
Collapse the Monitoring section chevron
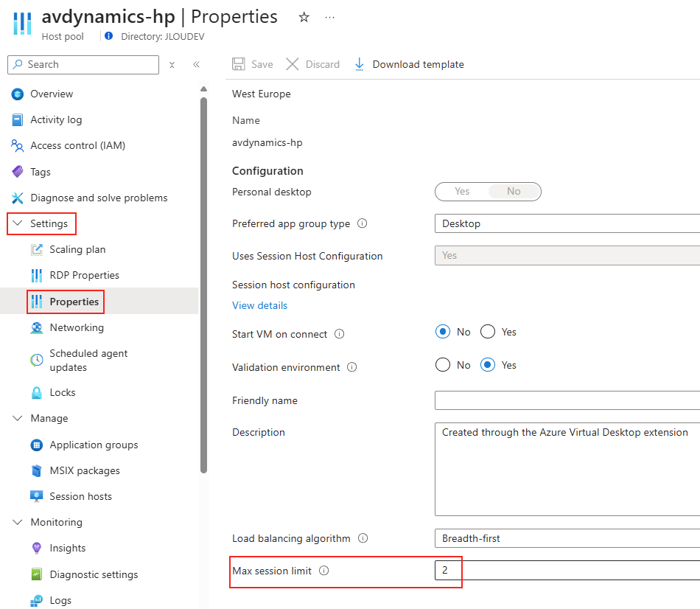(18, 522)
